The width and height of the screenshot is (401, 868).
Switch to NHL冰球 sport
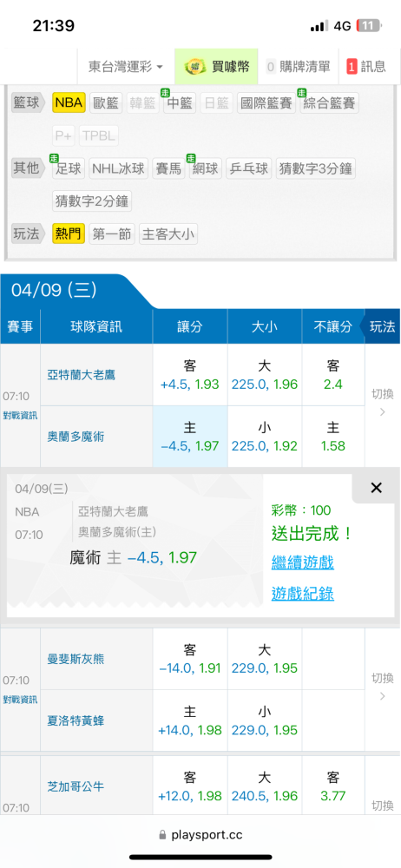[119, 168]
